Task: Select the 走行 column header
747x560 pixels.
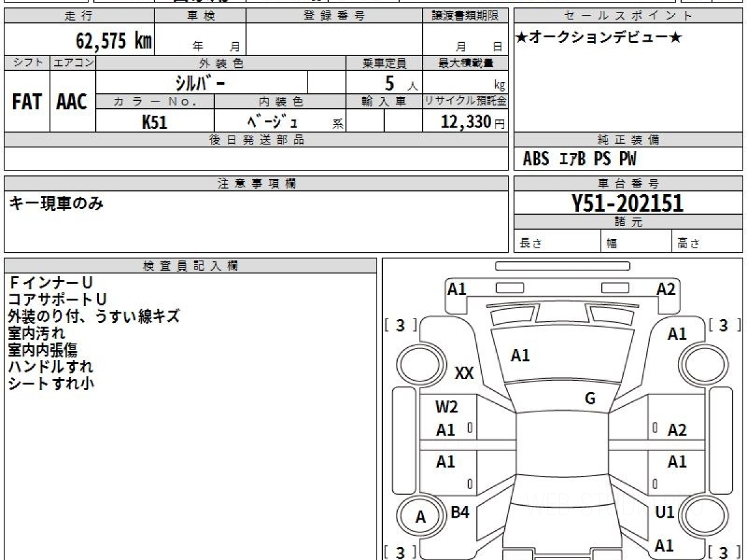Action: click(79, 16)
